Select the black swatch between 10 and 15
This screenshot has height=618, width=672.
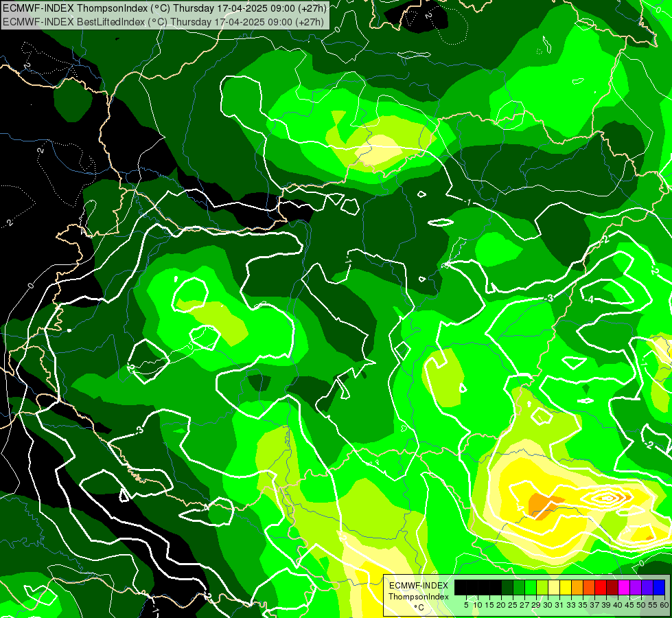(484, 587)
